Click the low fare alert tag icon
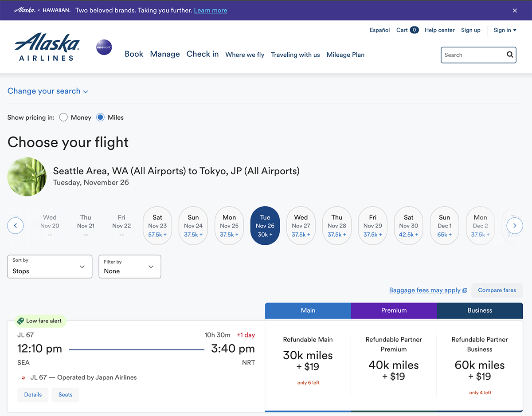The image size is (532, 416). 20,320
